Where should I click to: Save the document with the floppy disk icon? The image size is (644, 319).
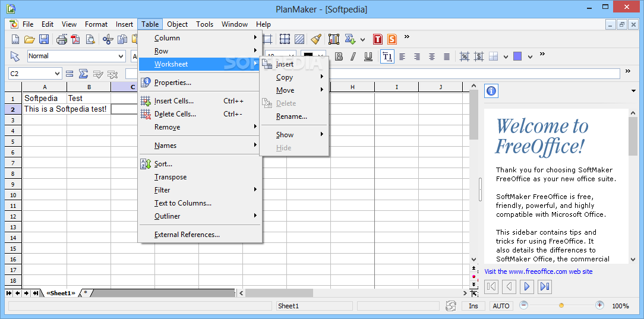[x=43, y=39]
